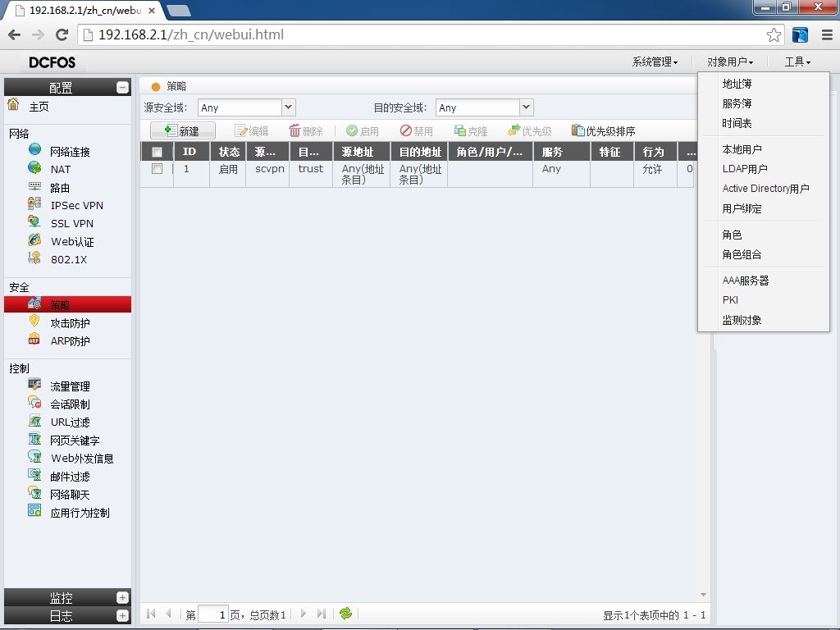Click the green refresh icon in pager
Viewport: 840px width, 630px height.
point(346,614)
